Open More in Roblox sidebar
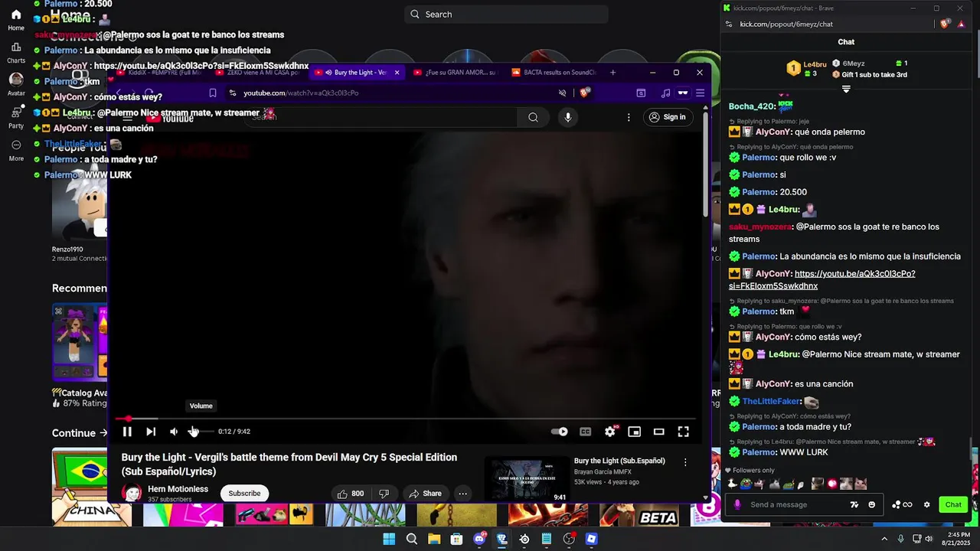Screen dimensions: 980x551 point(16,150)
